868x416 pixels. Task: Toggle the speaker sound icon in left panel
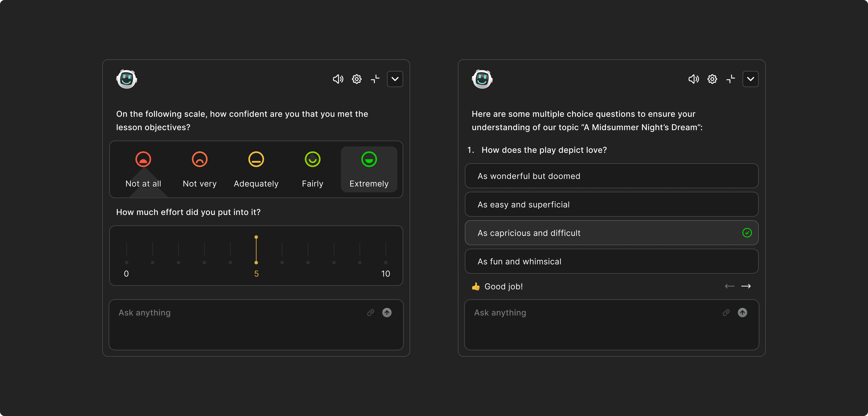pos(338,79)
